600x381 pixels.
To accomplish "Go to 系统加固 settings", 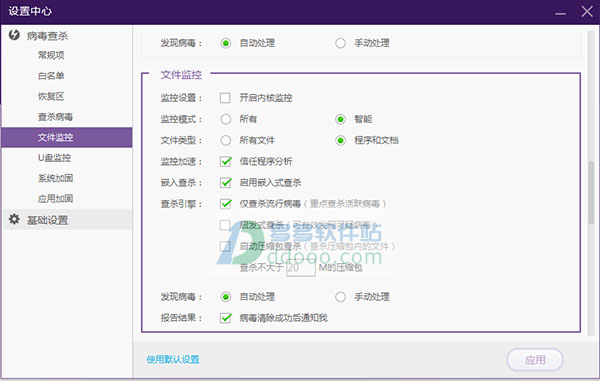I will pos(55,178).
